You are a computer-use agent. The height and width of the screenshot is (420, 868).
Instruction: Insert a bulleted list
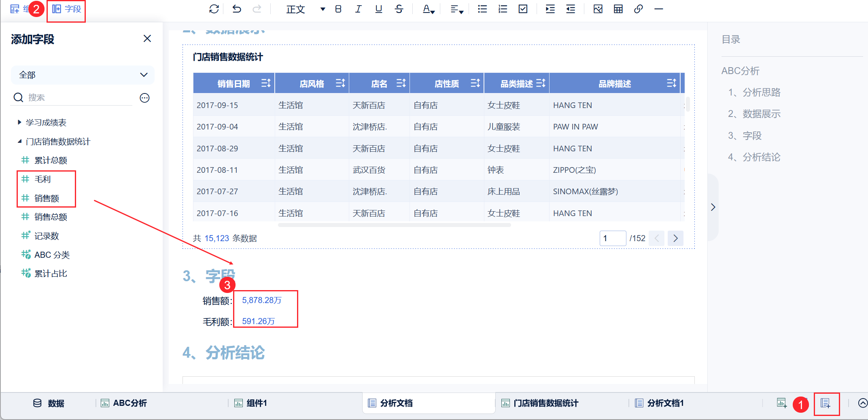click(x=482, y=9)
